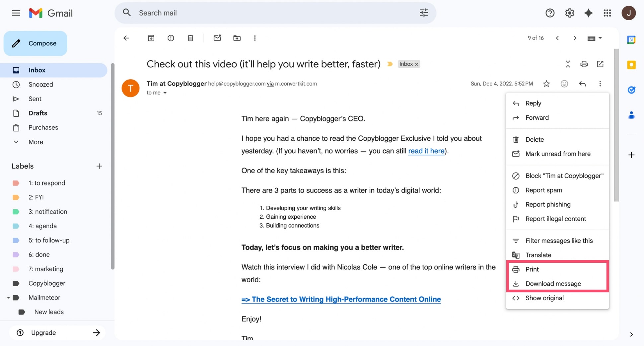The width and height of the screenshot is (644, 346).
Task: Delete the email using the trash icon
Action: (x=190, y=38)
